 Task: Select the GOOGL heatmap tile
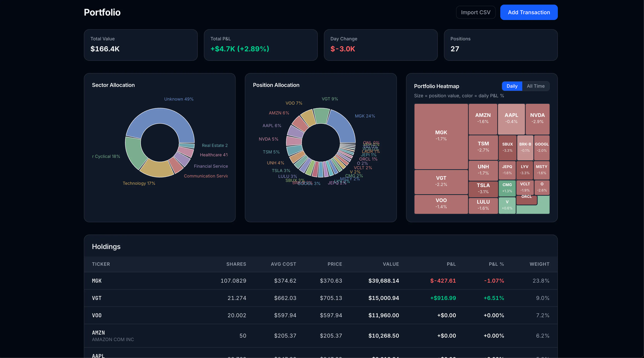(541, 147)
